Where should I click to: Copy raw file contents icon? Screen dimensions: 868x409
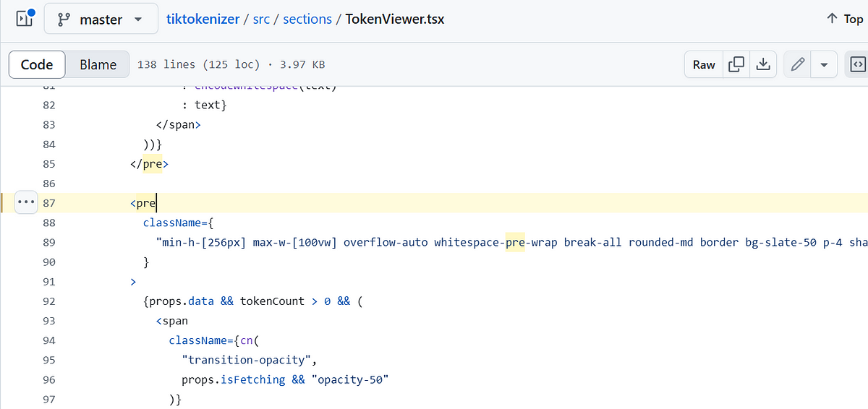point(736,64)
